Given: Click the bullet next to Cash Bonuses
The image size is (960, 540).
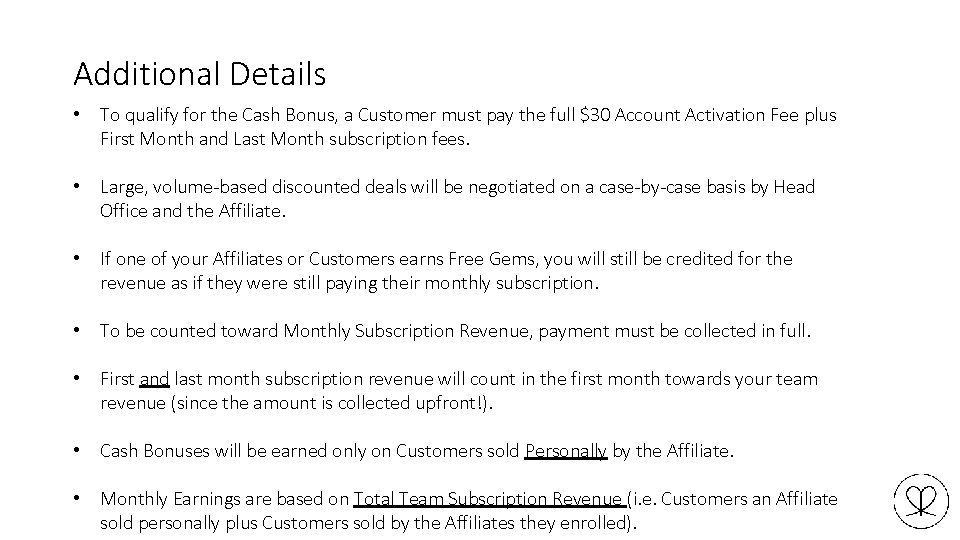Looking at the screenshot, I should pos(77,450).
